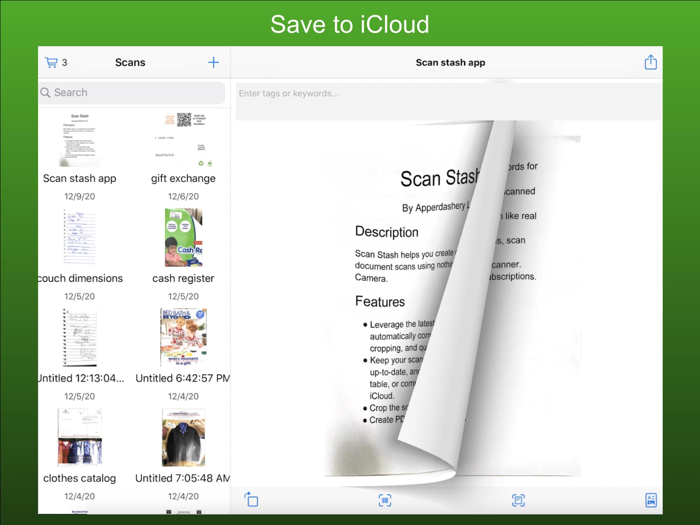The height and width of the screenshot is (525, 700).
Task: Open the clothes catalog scan thumbnail
Action: 79,438
